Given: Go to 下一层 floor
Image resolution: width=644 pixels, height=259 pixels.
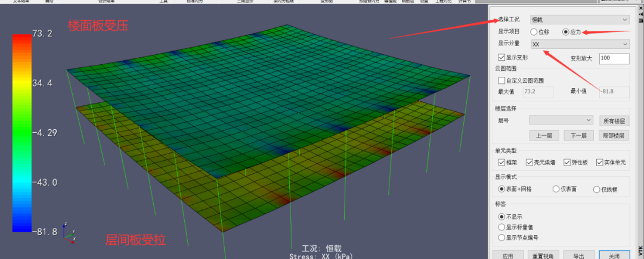Looking at the screenshot, I should [577, 136].
